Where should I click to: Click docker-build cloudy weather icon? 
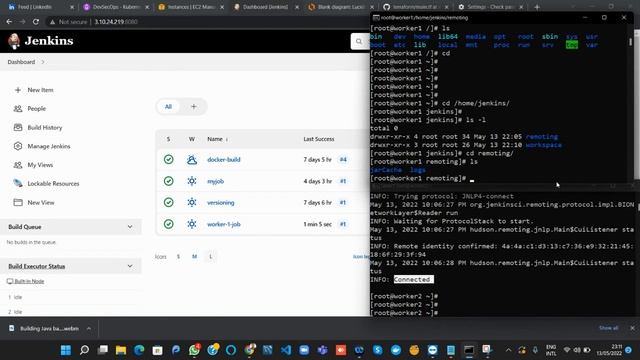[192, 160]
